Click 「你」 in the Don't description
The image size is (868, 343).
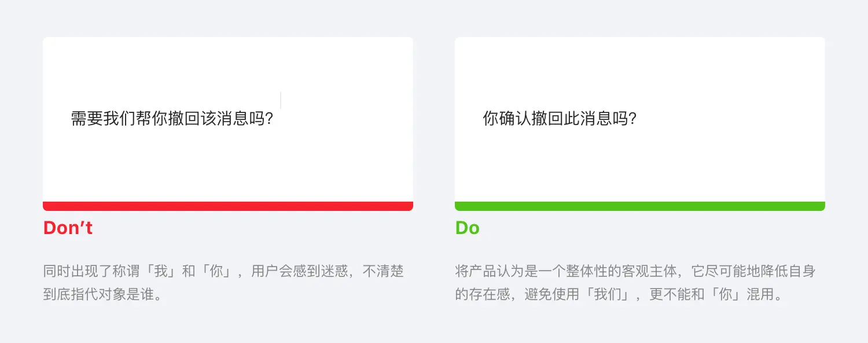(216, 271)
